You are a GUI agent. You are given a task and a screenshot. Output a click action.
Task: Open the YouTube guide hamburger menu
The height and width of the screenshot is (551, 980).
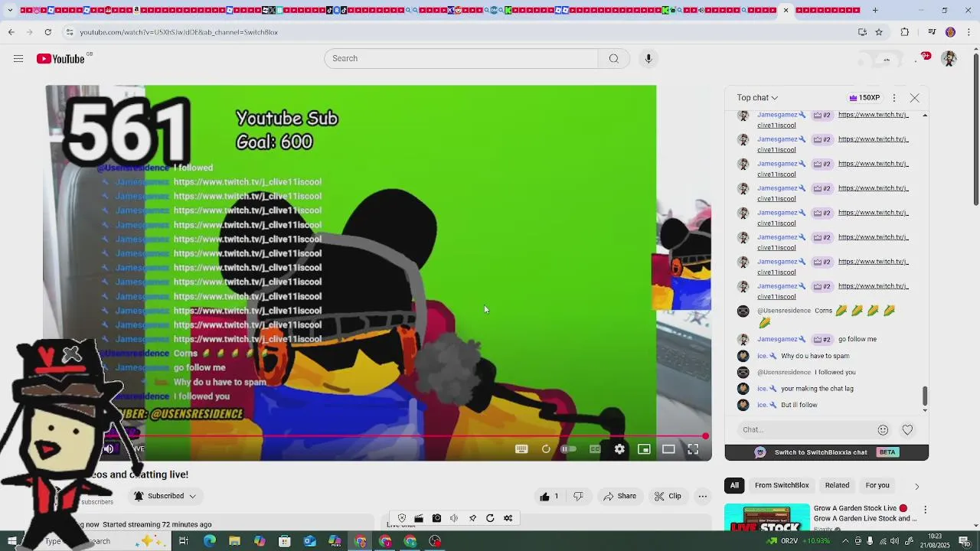coord(18,59)
